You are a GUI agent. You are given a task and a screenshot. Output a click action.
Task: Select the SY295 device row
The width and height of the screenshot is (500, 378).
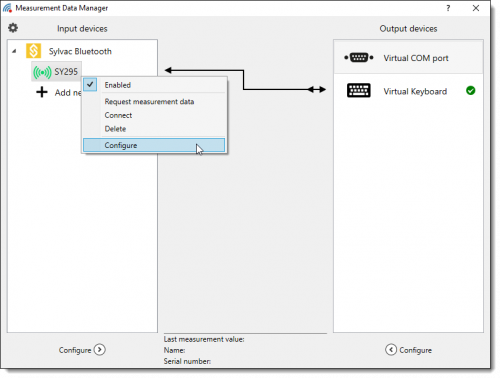(56, 72)
